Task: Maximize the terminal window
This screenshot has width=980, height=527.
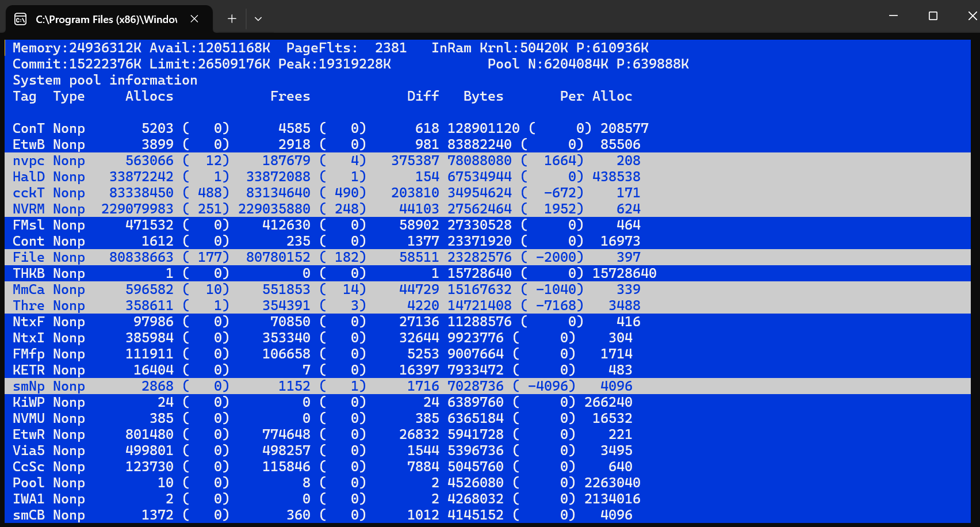Action: (x=933, y=16)
